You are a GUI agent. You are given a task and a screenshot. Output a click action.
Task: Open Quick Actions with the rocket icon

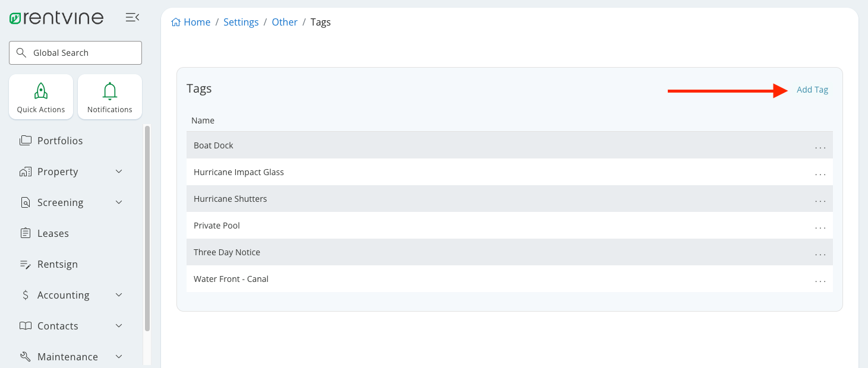[40, 96]
